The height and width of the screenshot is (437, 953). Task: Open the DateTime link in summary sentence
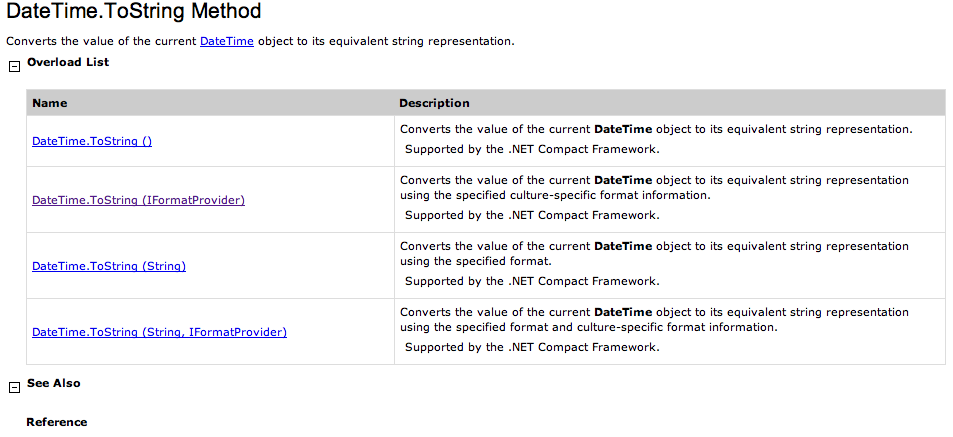pyautogui.click(x=226, y=41)
